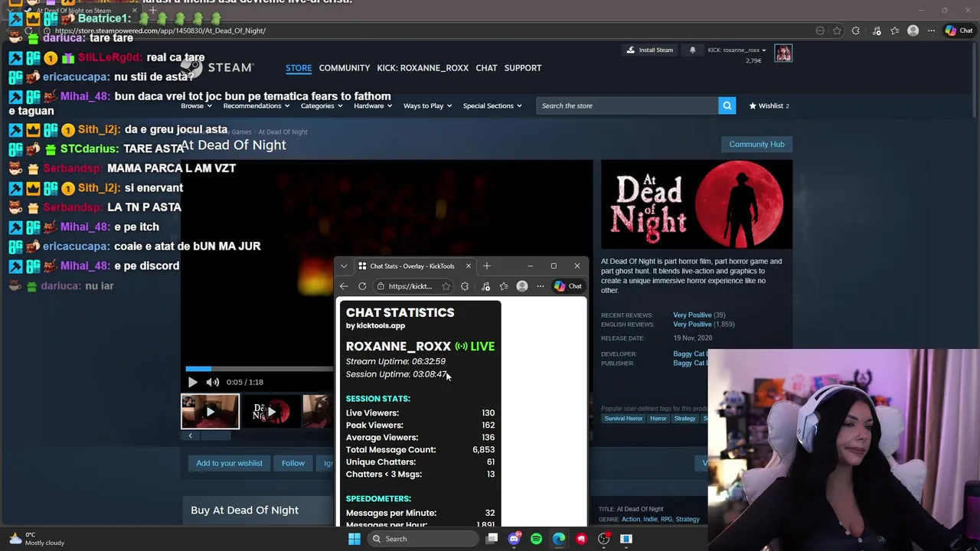Mute the trailer video volume
980x551 pixels.
coord(213,382)
